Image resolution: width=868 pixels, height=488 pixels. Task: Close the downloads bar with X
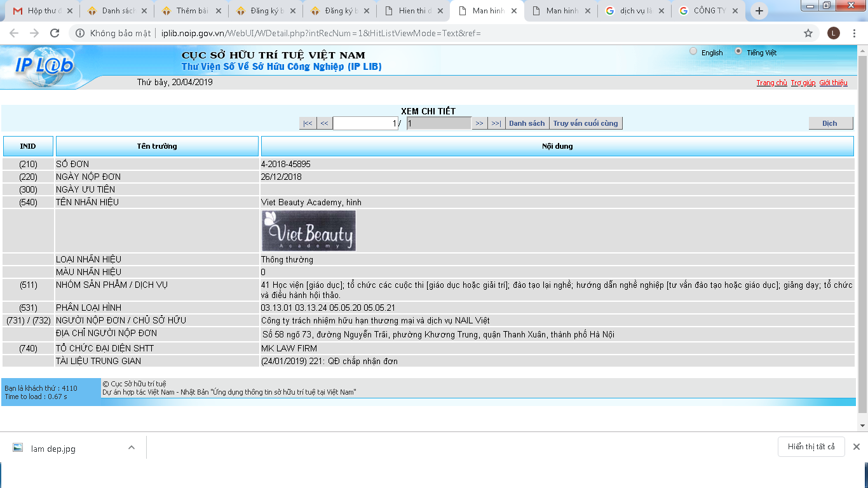click(857, 447)
